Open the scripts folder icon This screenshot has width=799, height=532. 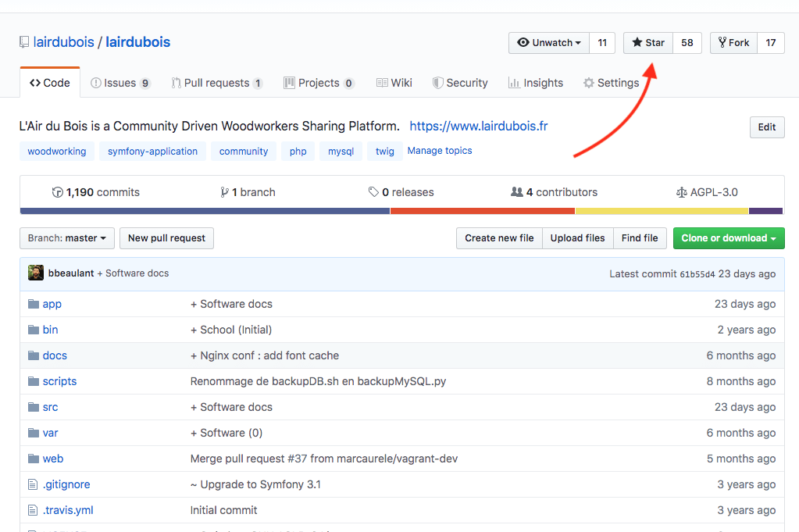[34, 381]
